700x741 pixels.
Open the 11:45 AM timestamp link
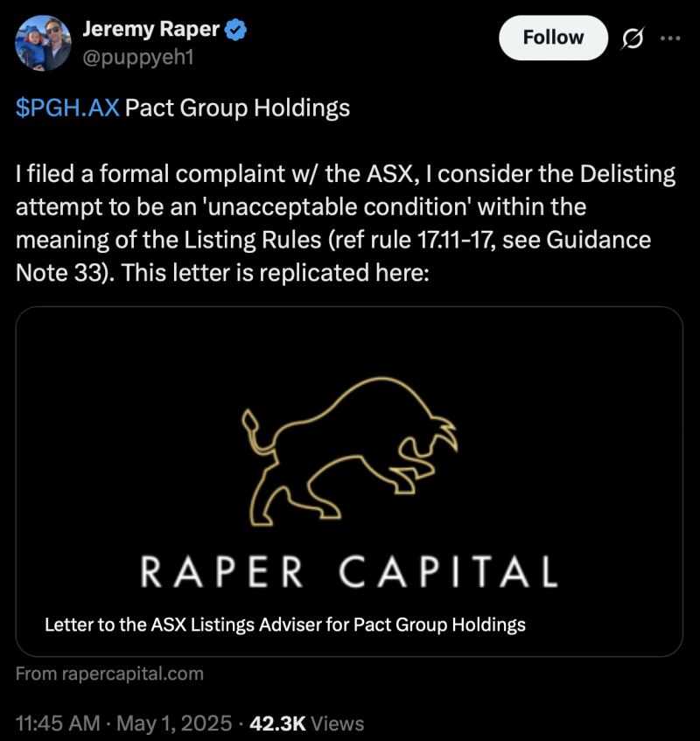point(57,724)
